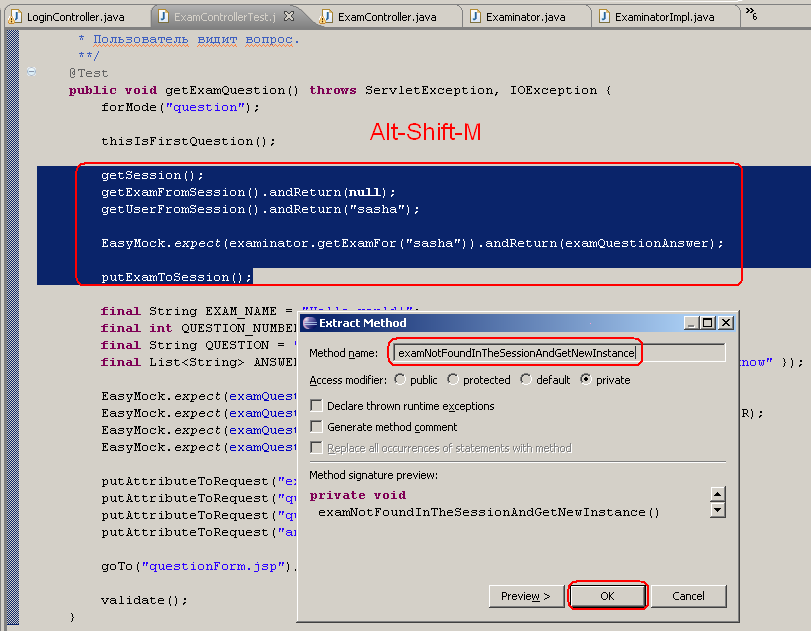
Task: Click the Extract Method dialog title bar icon
Action: pos(310,322)
